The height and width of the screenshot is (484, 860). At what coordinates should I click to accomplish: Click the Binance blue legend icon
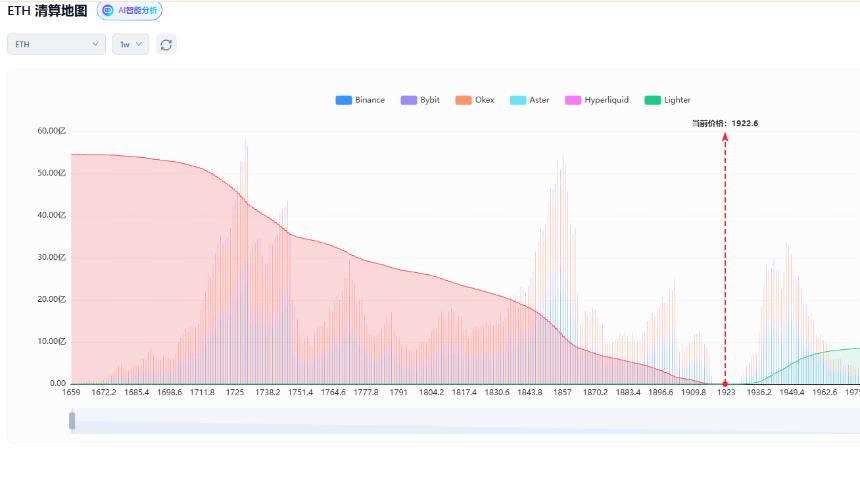pyautogui.click(x=343, y=100)
